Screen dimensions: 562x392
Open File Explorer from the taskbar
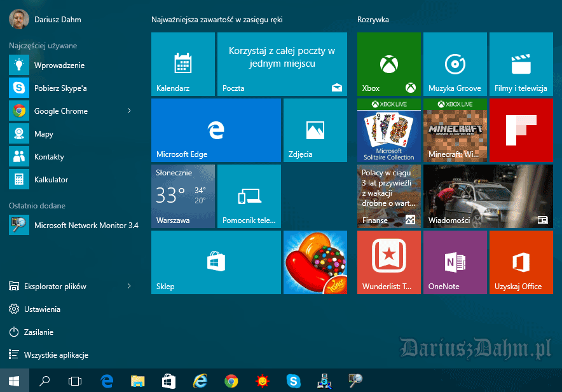[137, 381]
